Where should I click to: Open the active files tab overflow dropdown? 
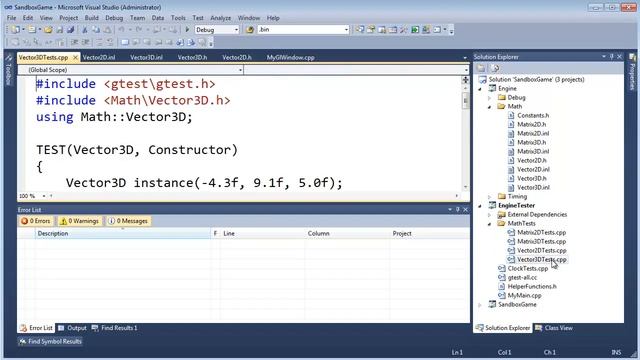(464, 58)
